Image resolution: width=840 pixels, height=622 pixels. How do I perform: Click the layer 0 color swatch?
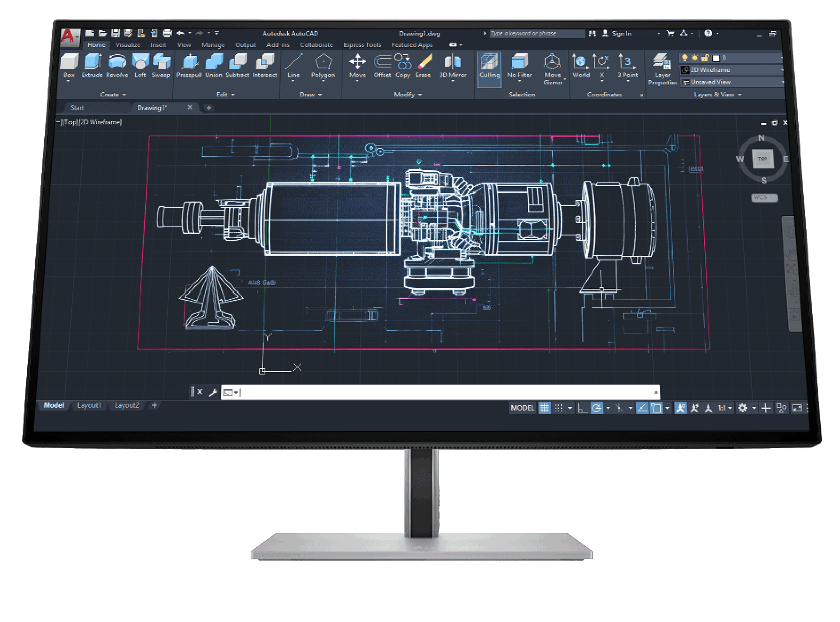716,57
